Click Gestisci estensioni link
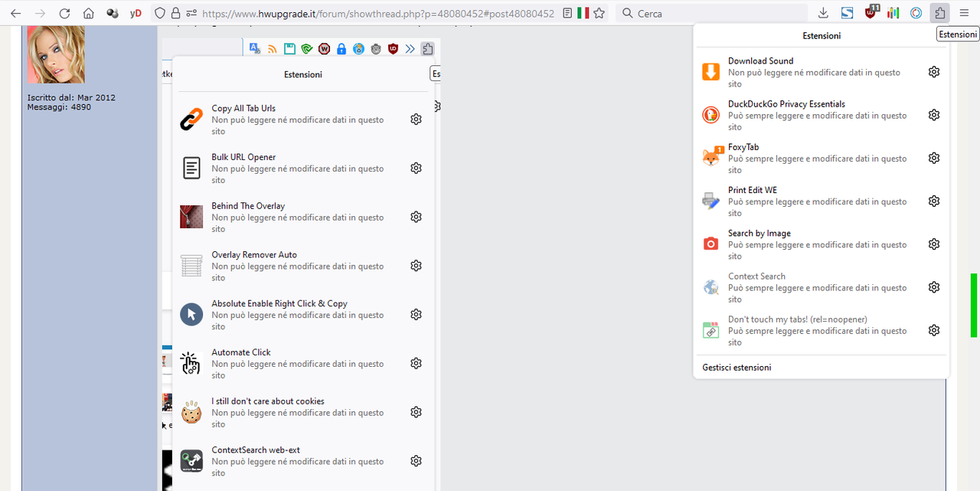 (x=737, y=368)
